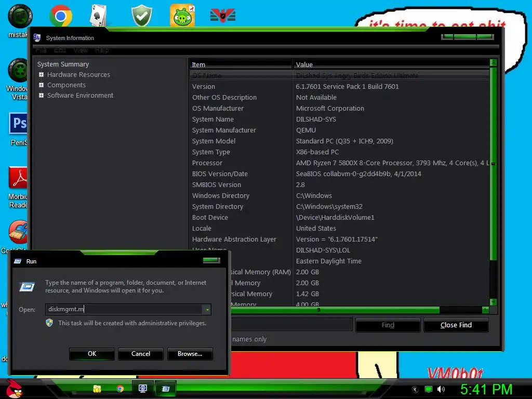The height and width of the screenshot is (399, 532).
Task: Select the OS Name row
Action: tap(339, 75)
